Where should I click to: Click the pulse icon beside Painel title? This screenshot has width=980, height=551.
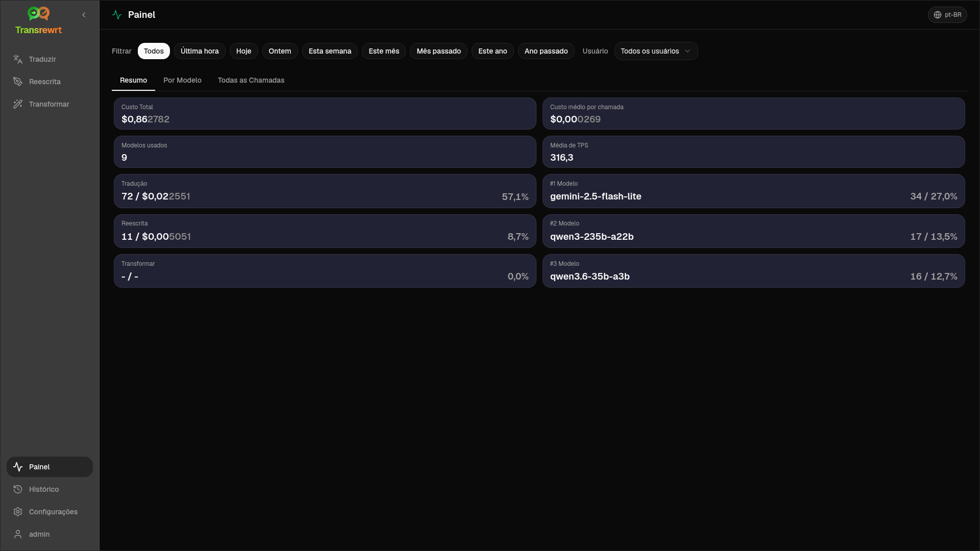point(117,15)
